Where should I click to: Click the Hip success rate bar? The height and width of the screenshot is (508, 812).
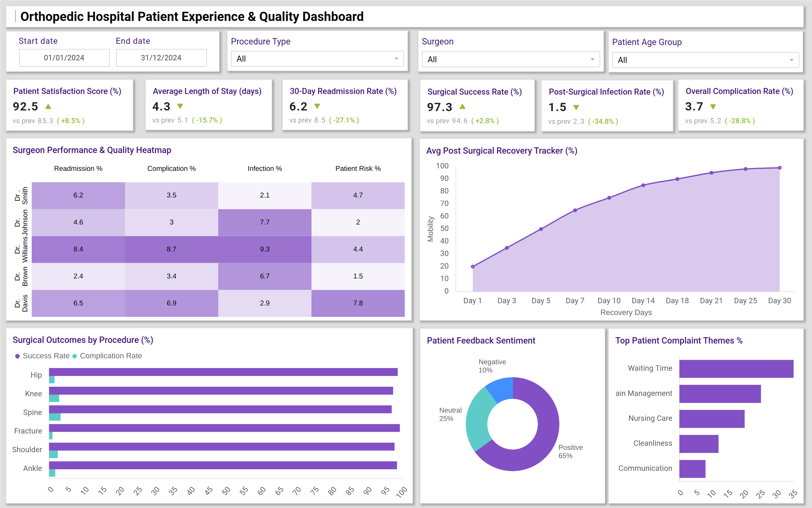[223, 372]
